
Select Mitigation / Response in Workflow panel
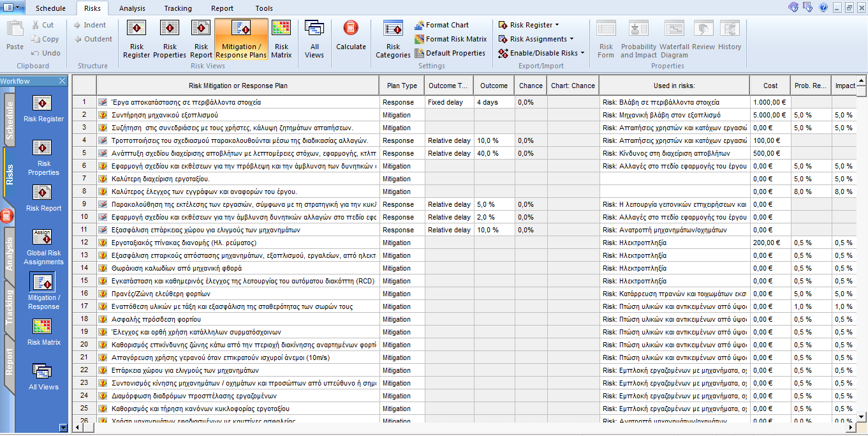tap(43, 292)
